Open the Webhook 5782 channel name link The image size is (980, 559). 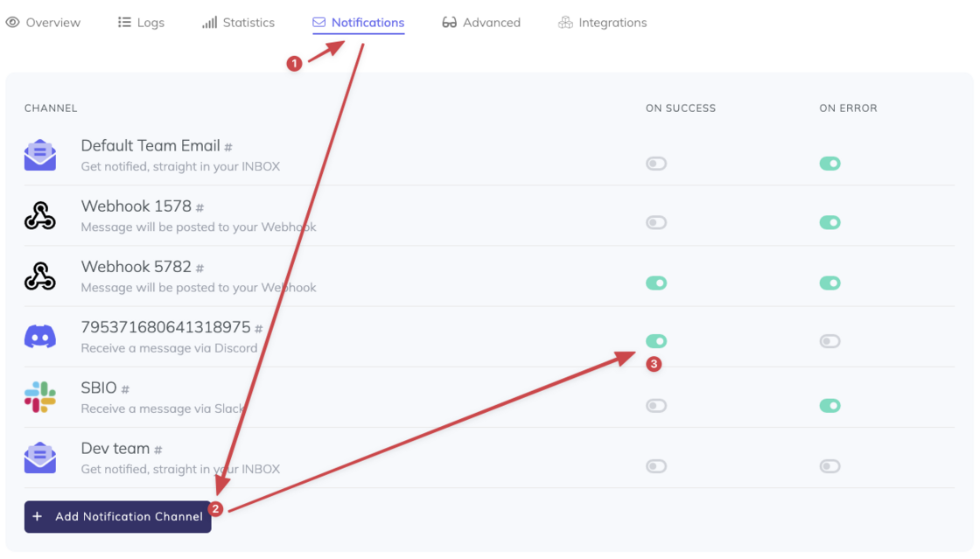(x=136, y=267)
